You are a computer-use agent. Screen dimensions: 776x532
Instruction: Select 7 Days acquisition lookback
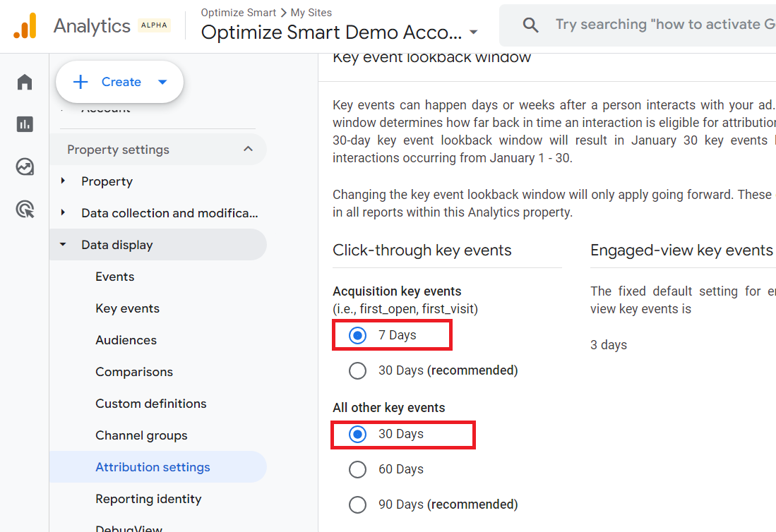[x=358, y=335]
